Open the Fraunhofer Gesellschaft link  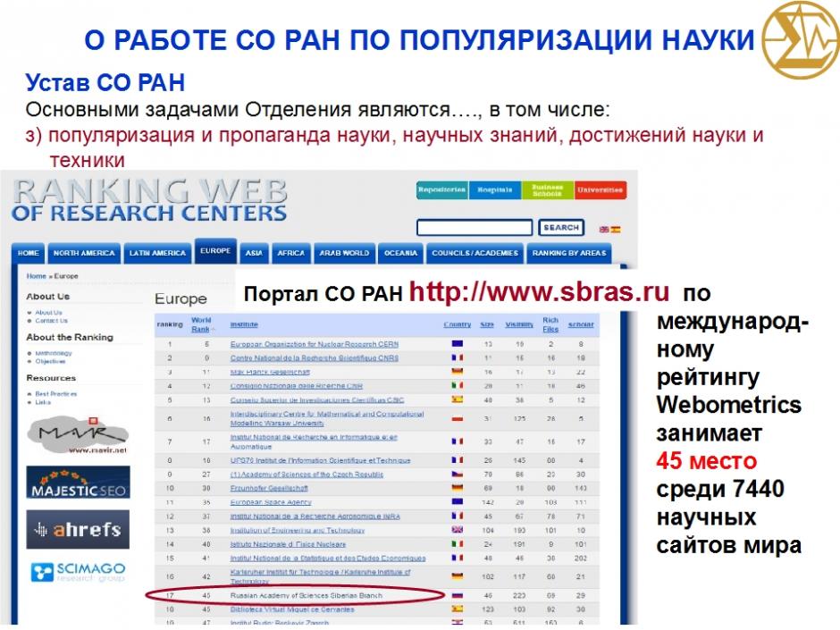coord(270,489)
